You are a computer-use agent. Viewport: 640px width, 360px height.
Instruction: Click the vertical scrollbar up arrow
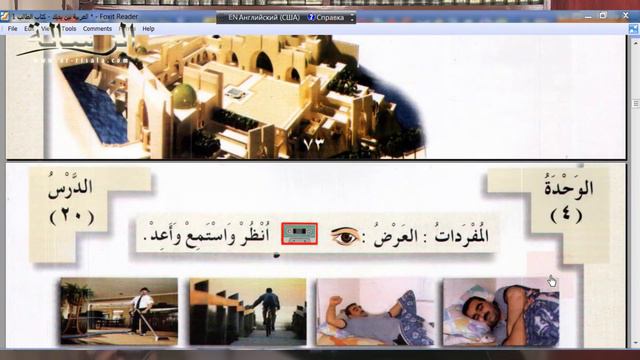(636, 42)
